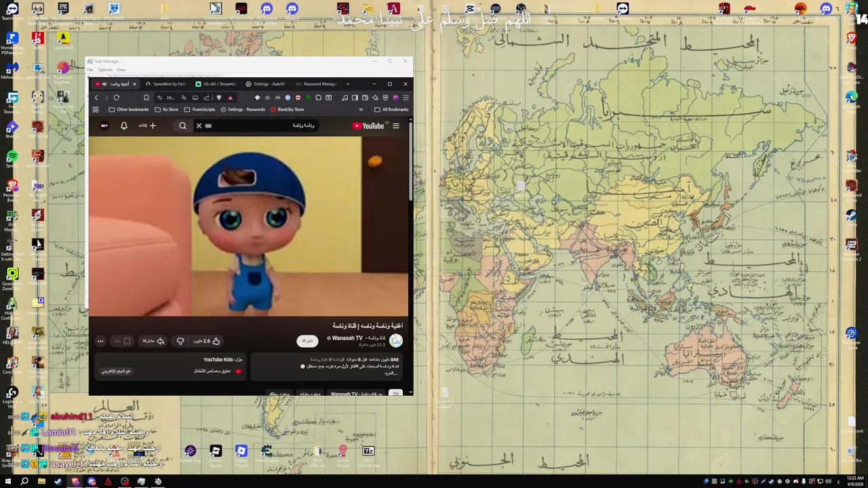Open Steam from the taskbar
Image resolution: width=868 pixels, height=488 pixels.
(x=58, y=481)
